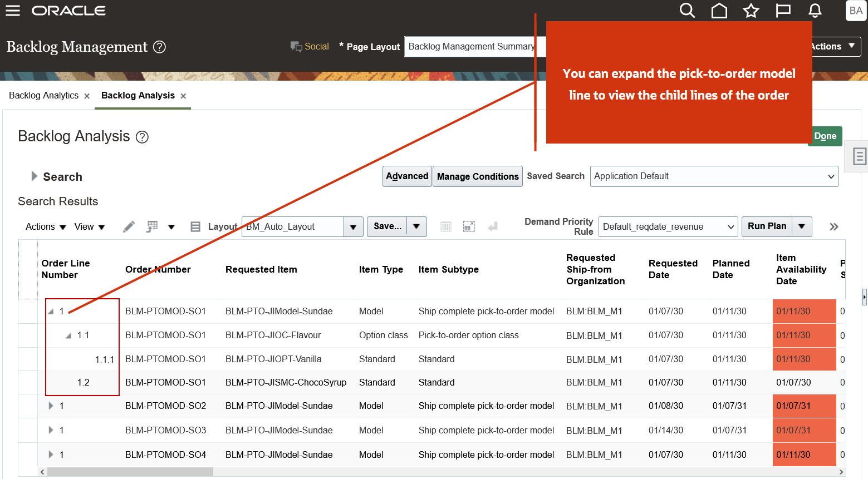
Task: Click the search magnifier icon
Action: point(687,11)
